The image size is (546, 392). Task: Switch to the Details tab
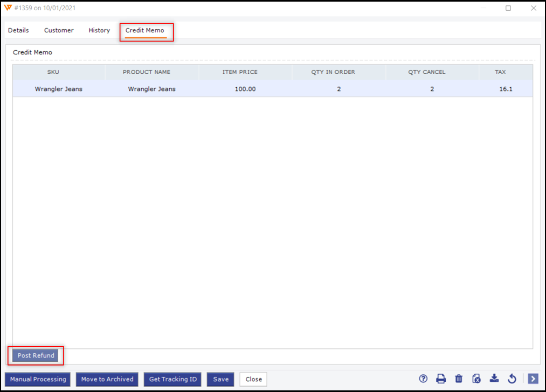pos(18,31)
